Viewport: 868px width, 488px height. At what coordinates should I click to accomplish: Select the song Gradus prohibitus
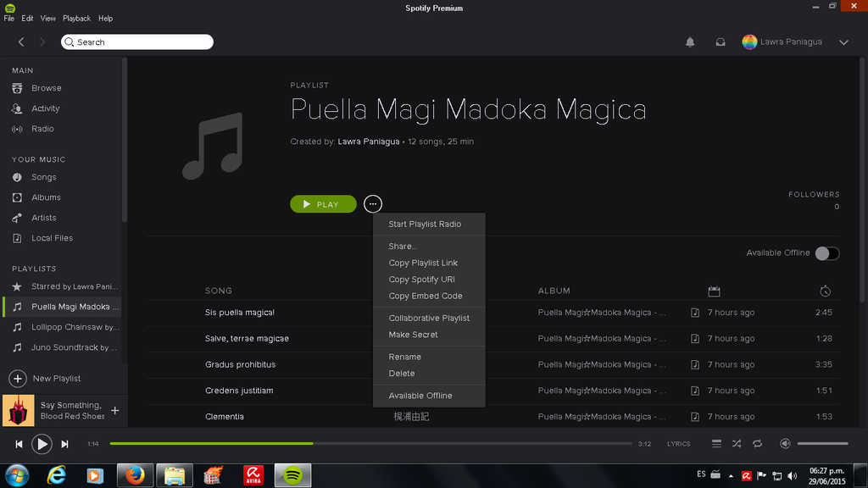240,364
